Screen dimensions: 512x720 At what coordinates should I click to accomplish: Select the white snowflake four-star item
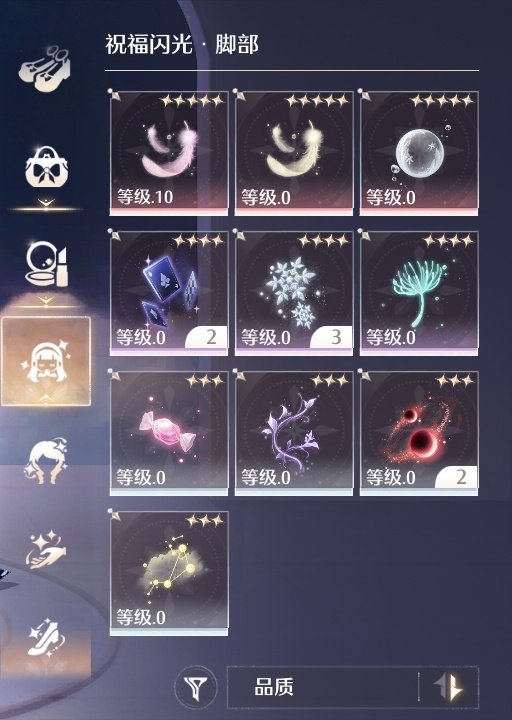click(294, 293)
